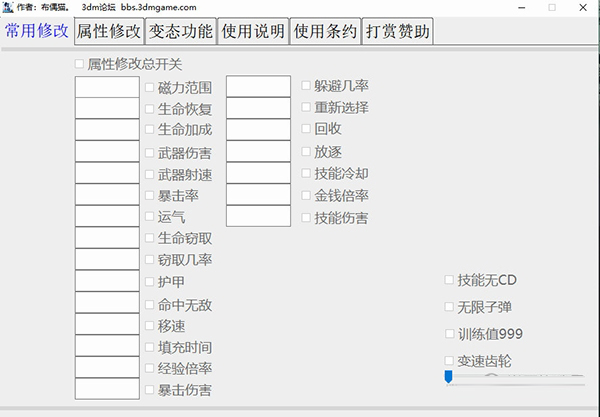The image size is (600, 417).
Task: Tick the 填充时间 checkbox
Action: point(149,347)
